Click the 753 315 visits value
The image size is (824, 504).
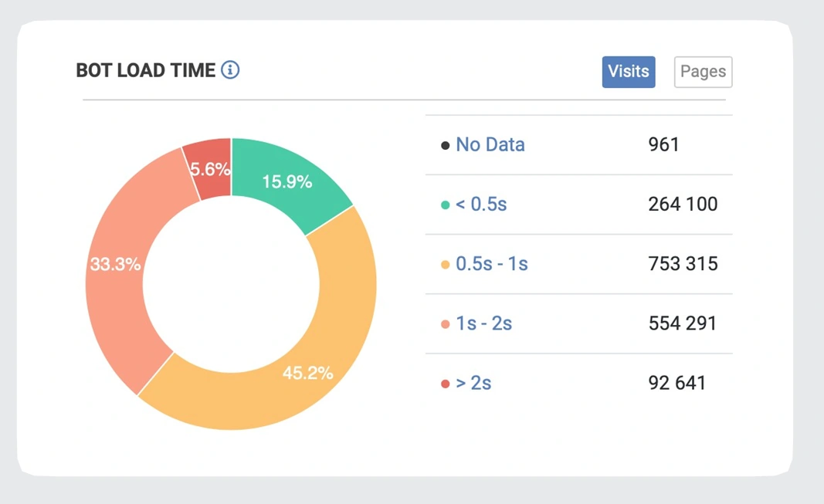point(683,264)
